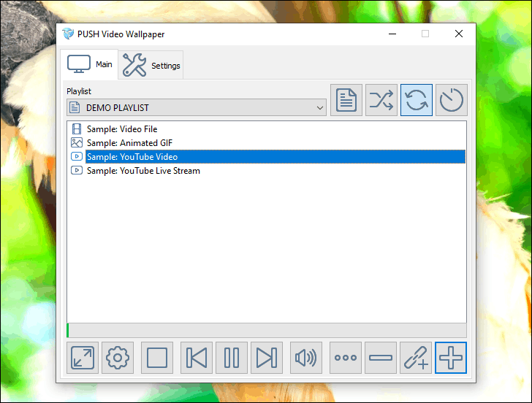532x403 pixels.
Task: Click the play icon beside YouTube Video
Action: pyautogui.click(x=77, y=156)
